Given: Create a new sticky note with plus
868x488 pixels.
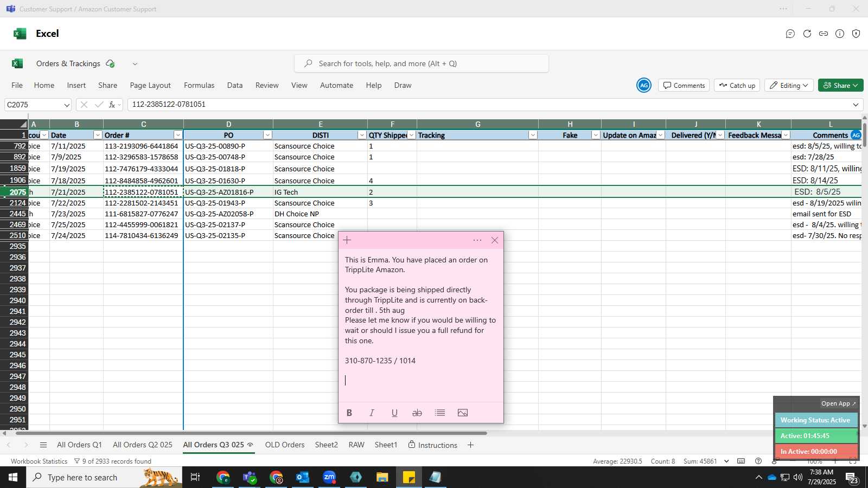Looking at the screenshot, I should (x=347, y=240).
